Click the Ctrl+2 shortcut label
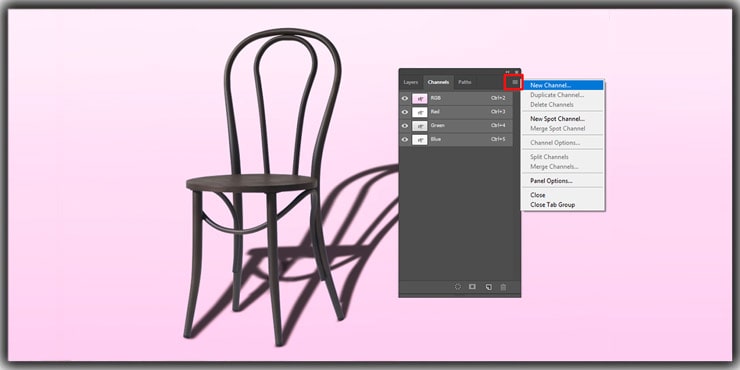Image resolution: width=740 pixels, height=370 pixels. point(498,98)
